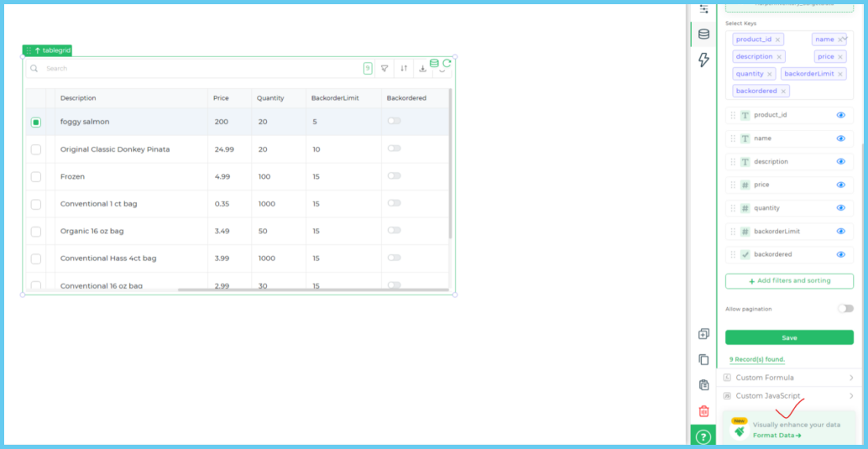Enable the Allow pagination toggle
The width and height of the screenshot is (868, 449).
coord(844,309)
